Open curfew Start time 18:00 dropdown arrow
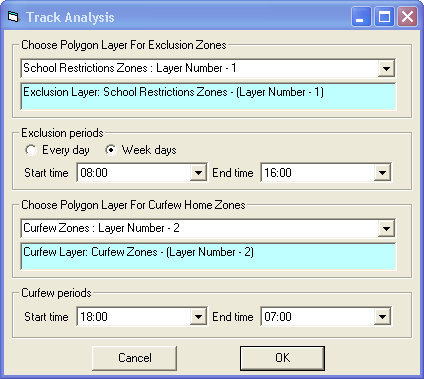This screenshot has width=424, height=379. 198,317
